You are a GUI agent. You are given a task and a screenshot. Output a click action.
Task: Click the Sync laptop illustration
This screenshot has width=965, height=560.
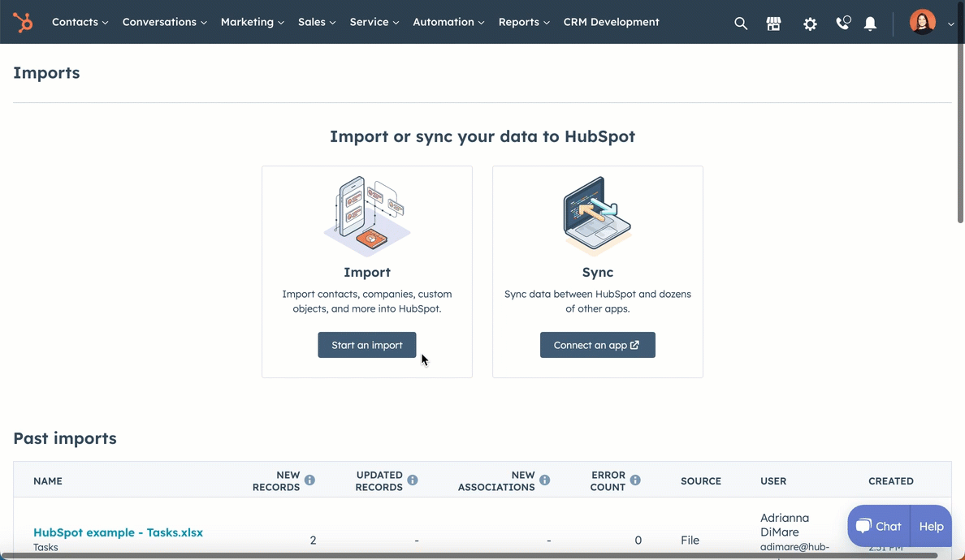pos(597,216)
